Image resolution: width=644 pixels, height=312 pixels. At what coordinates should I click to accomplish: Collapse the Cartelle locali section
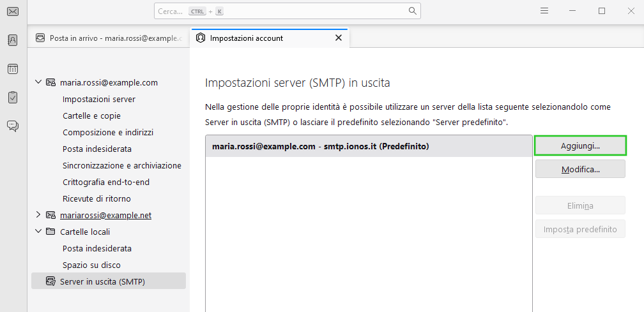pos(38,232)
